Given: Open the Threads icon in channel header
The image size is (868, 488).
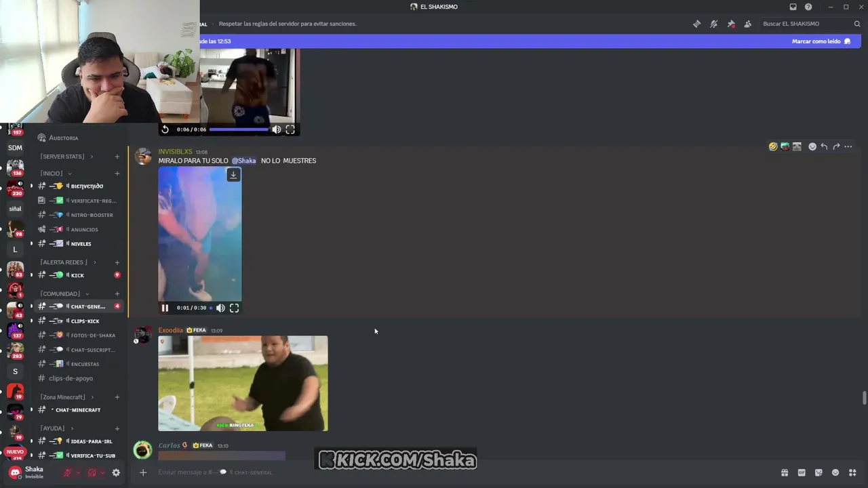Looking at the screenshot, I should pos(696,24).
